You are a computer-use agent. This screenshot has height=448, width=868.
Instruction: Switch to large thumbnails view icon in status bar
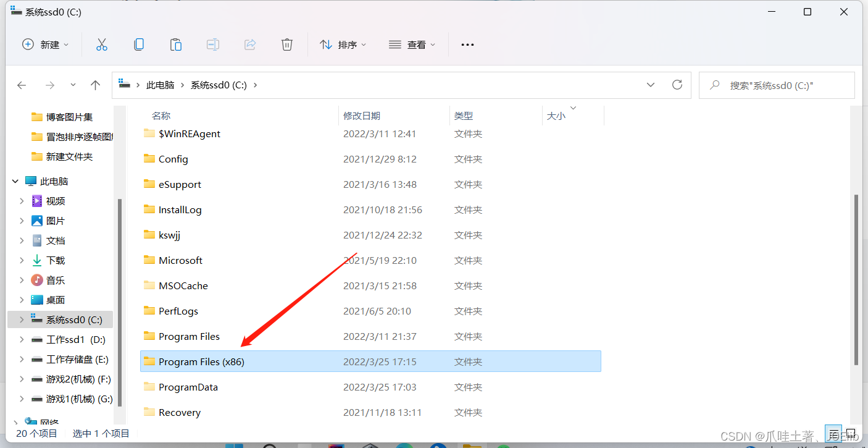tap(851, 433)
